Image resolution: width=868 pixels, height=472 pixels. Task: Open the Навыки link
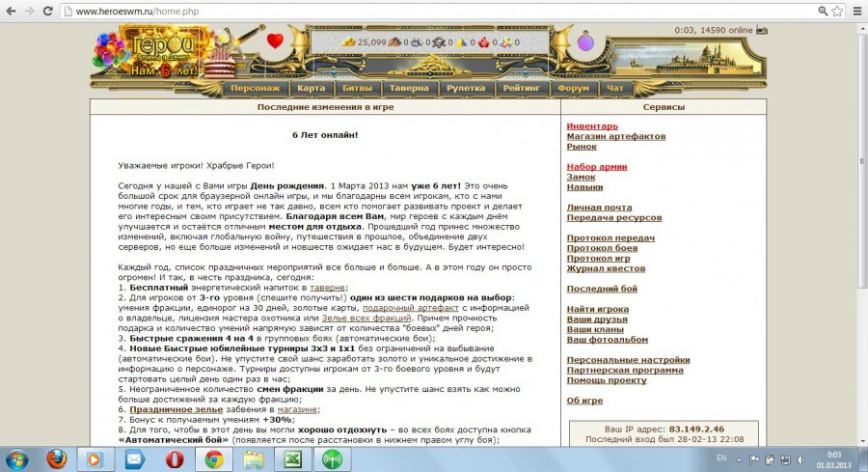click(x=584, y=187)
